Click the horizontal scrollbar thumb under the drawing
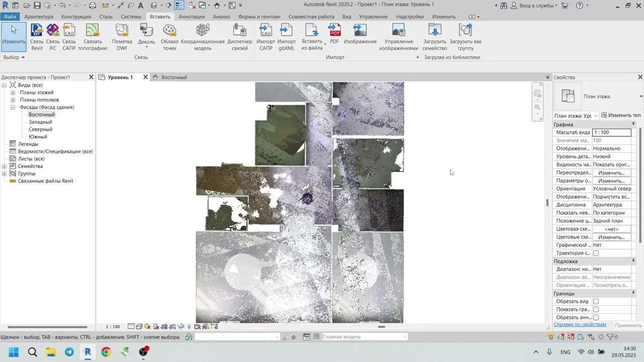 coord(381,327)
